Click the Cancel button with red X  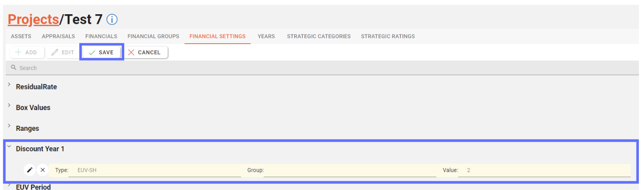coord(145,52)
